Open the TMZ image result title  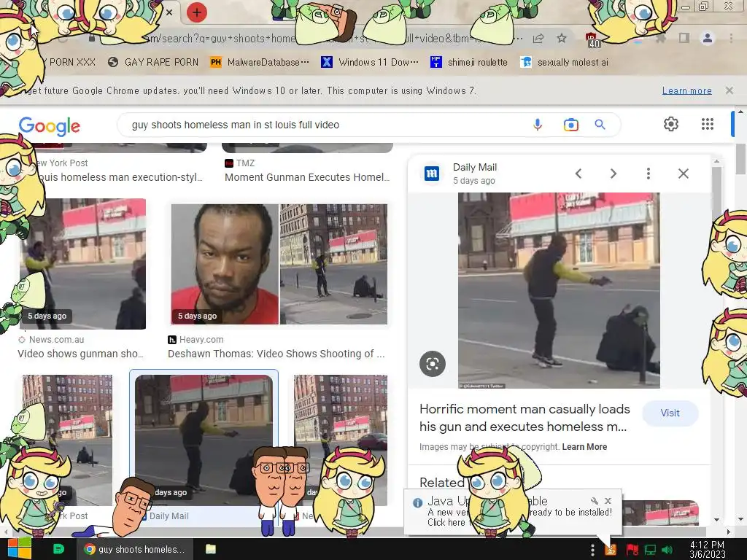pyautogui.click(x=307, y=177)
